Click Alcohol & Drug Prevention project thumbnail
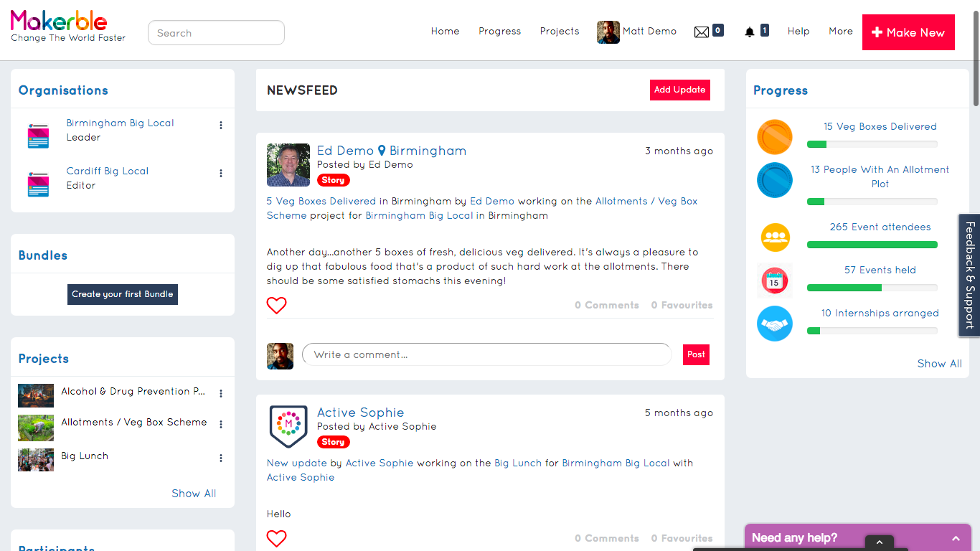 tap(36, 395)
